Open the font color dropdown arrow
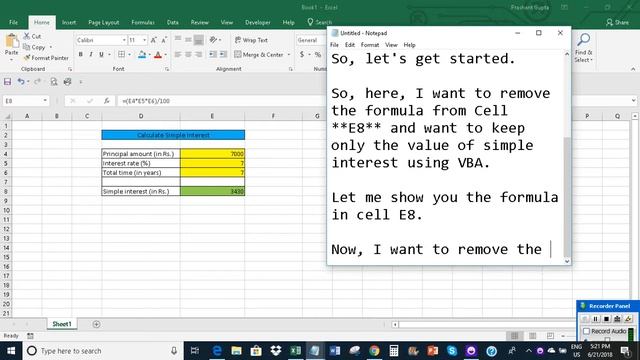640x360 pixels. pyautogui.click(x=165, y=55)
